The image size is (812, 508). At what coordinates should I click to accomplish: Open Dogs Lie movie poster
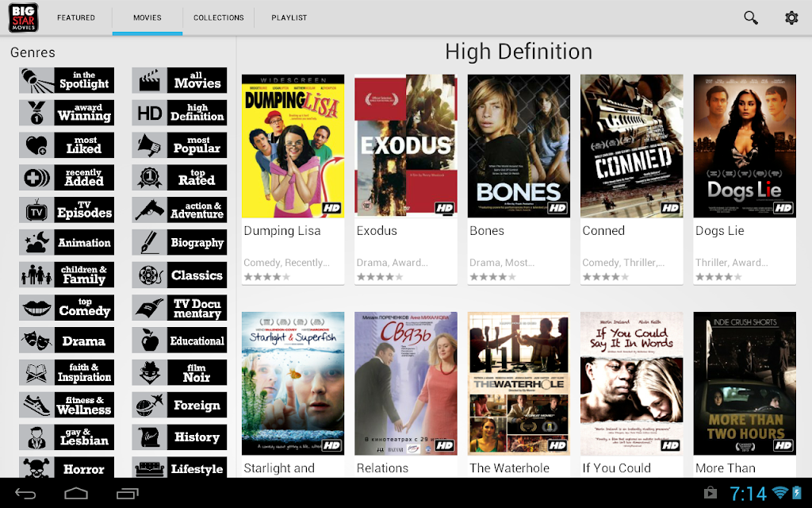coord(744,146)
